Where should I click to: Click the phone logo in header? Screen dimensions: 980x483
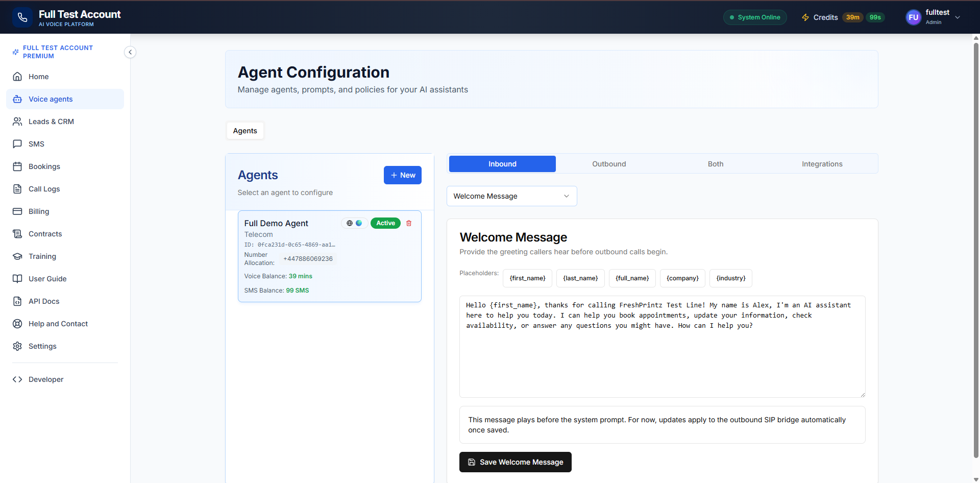pos(22,17)
